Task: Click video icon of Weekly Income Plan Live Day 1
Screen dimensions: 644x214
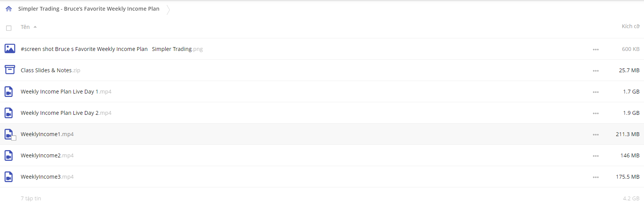Action: [x=9, y=92]
